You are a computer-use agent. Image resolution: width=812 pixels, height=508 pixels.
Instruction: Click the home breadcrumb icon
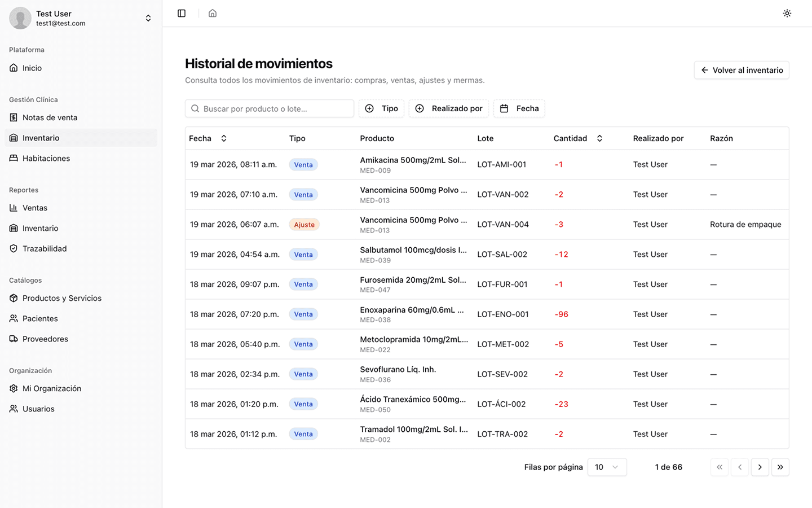[x=213, y=14]
